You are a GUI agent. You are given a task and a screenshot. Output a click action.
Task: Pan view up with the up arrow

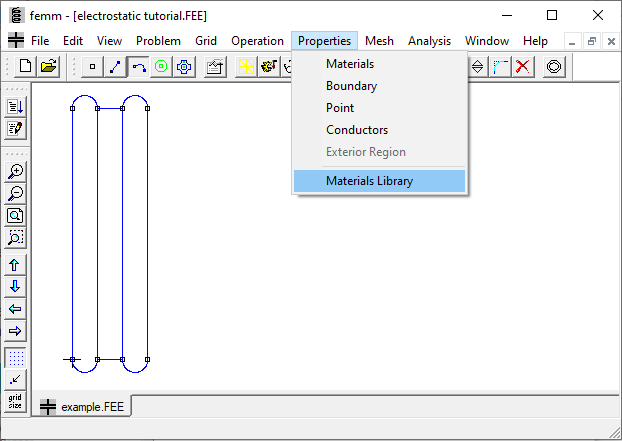[x=16, y=265]
